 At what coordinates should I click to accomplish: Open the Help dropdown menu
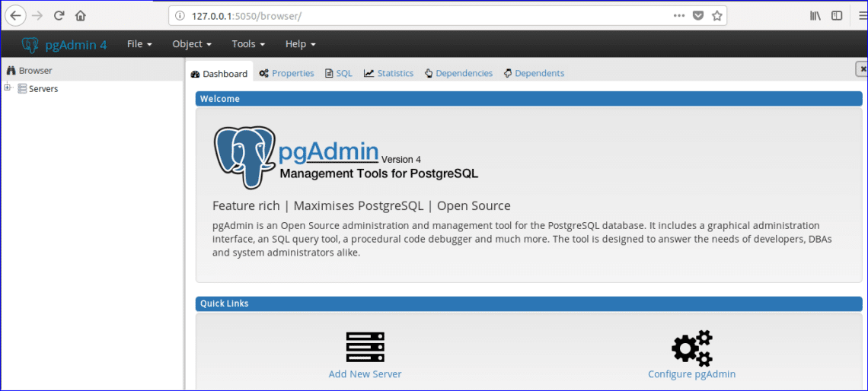(301, 44)
